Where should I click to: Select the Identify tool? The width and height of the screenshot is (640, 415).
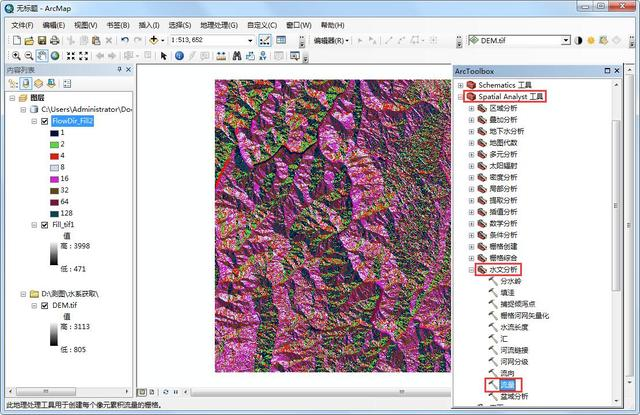click(179, 56)
